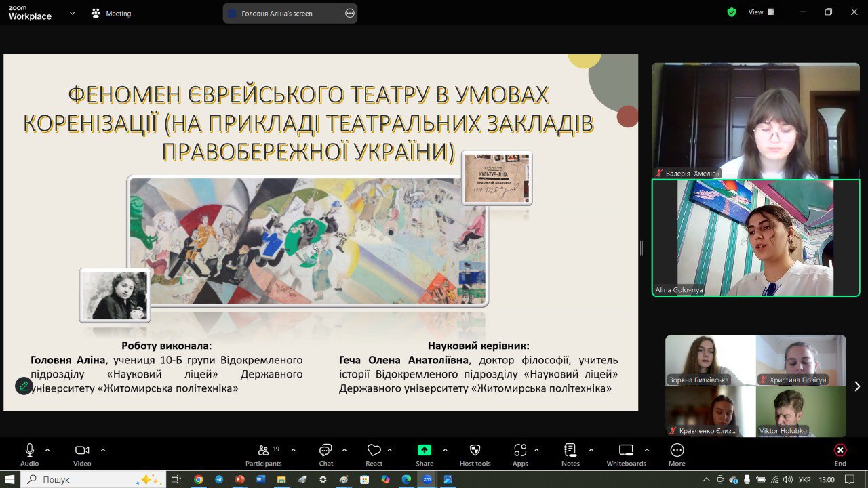The height and width of the screenshot is (488, 868).
Task: Go to next page of video thumbnails
Action: coord(857,386)
